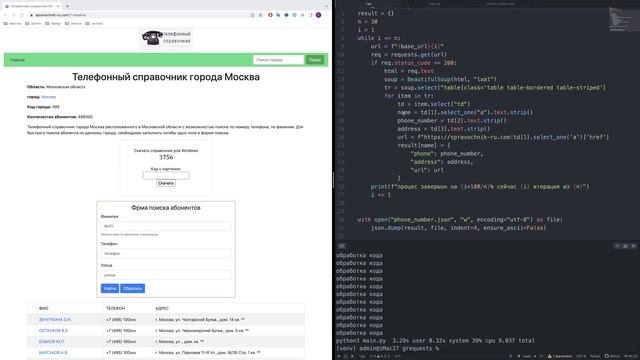The height and width of the screenshot is (360, 640).
Task: Open a new browser tab with plus
Action: click(67, 6)
